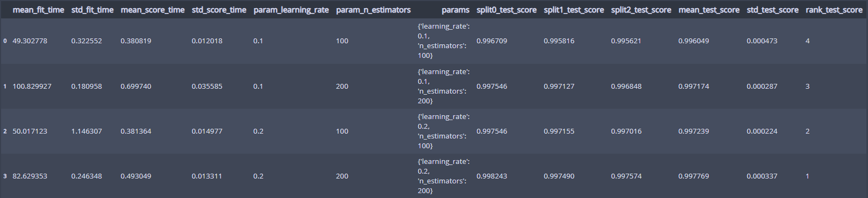Screen dimensions: 868x198
Task: Click the std_fit_time value 1.146307
Action: tap(86, 131)
